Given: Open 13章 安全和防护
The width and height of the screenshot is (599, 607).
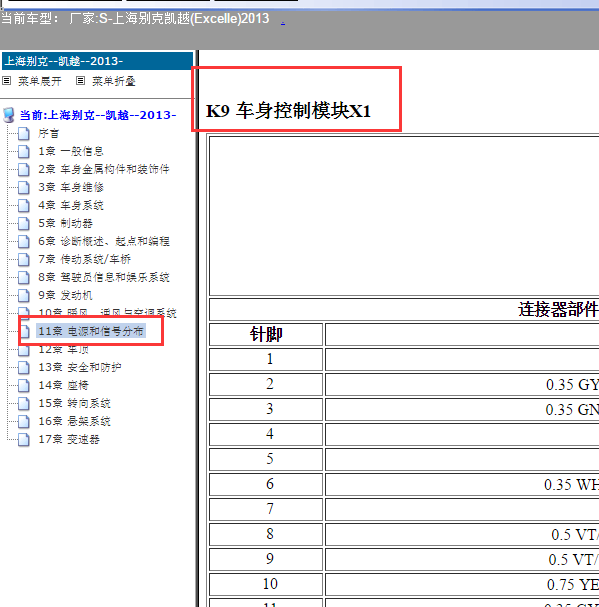Looking at the screenshot, I should [x=79, y=367].
